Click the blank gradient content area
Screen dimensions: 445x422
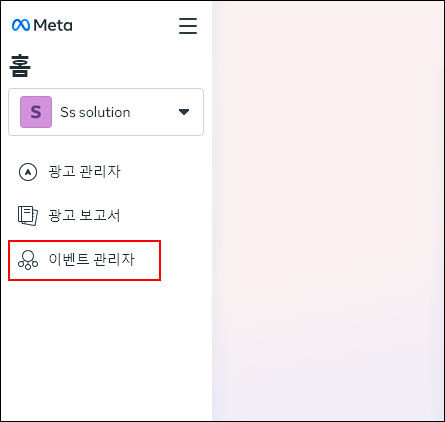click(x=328, y=211)
